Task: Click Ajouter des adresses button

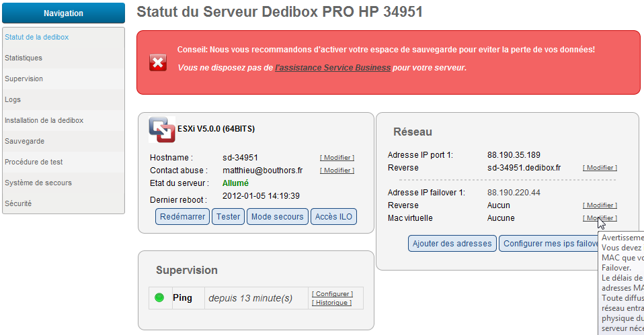Action: 452,244
